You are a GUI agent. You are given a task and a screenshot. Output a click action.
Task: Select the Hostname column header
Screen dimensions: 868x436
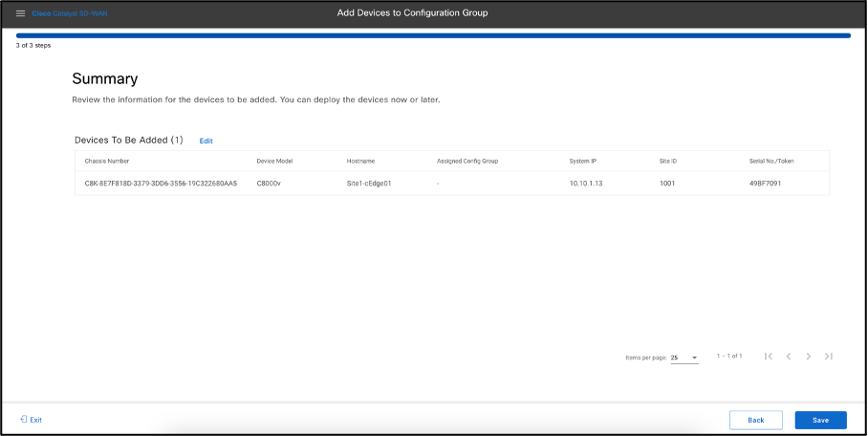coord(361,161)
